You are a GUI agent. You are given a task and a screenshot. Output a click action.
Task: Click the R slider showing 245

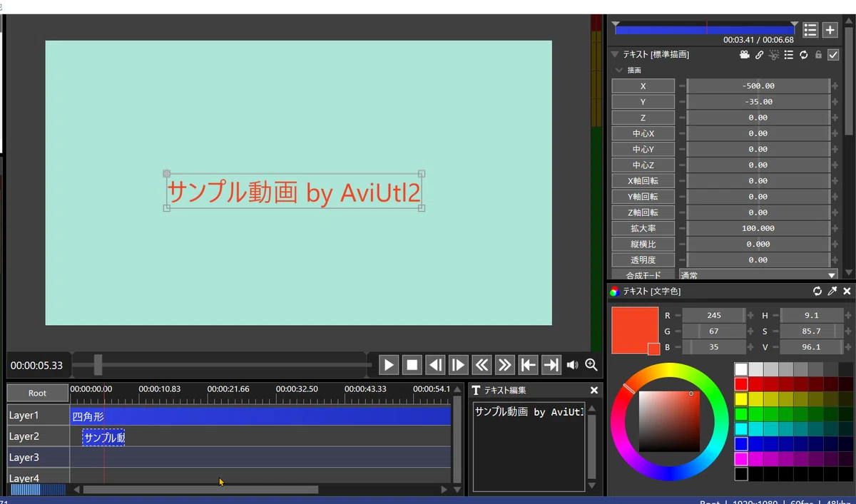714,315
